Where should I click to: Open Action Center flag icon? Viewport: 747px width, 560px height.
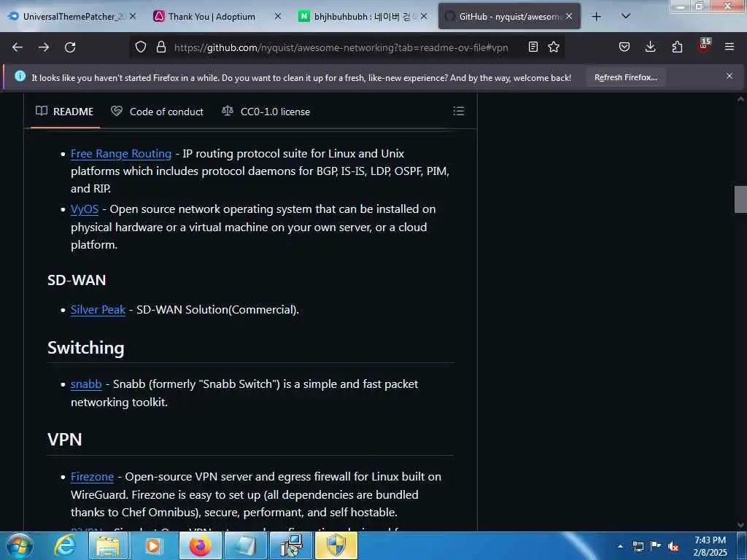pos(656,546)
